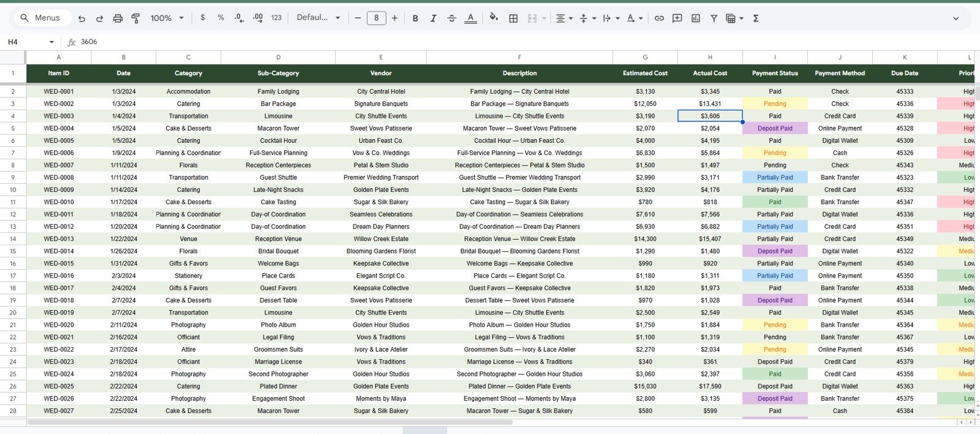Select the Moments by Maya vendor cell

coord(381,398)
